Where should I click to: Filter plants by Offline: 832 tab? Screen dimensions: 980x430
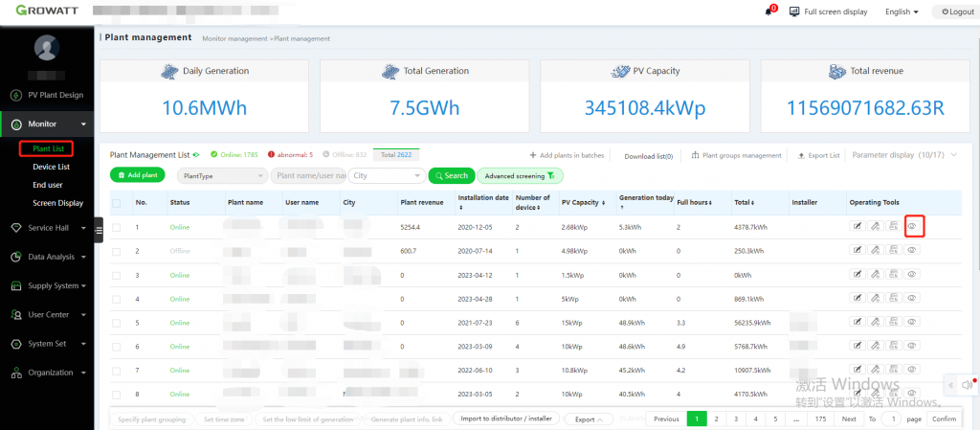tap(345, 154)
